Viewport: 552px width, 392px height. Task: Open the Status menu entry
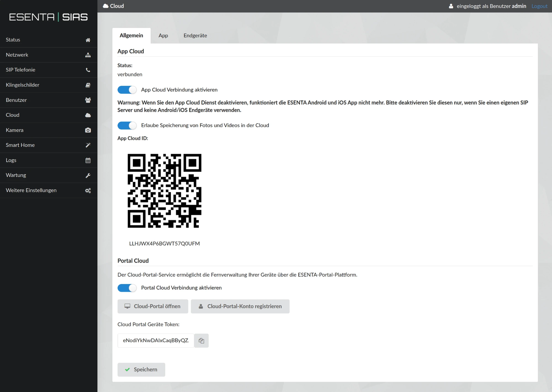coord(49,40)
